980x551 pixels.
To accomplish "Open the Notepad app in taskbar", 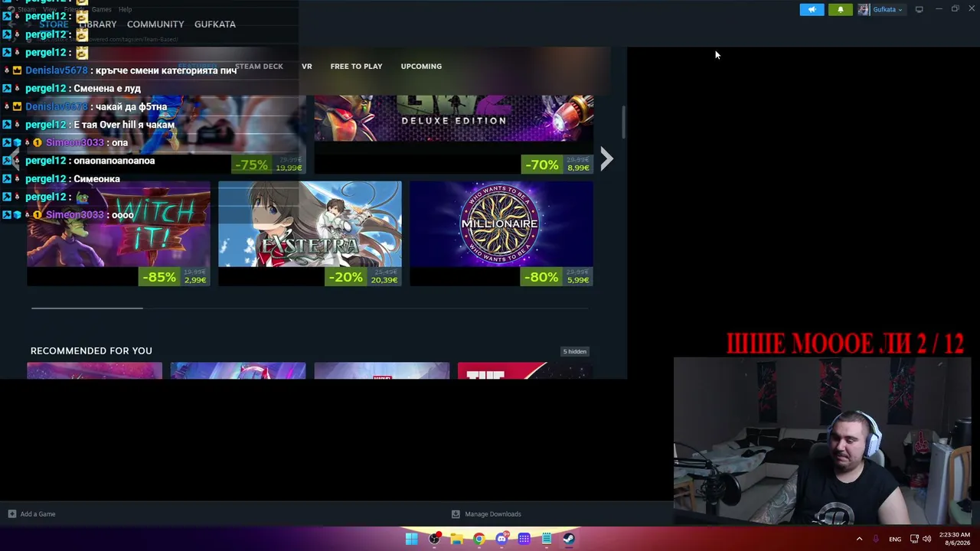I will 547,539.
